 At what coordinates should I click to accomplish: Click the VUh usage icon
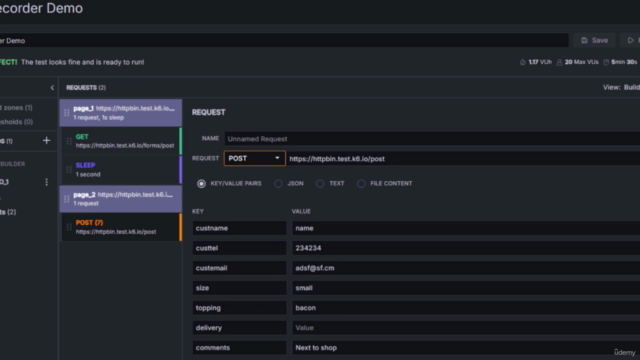[523, 62]
